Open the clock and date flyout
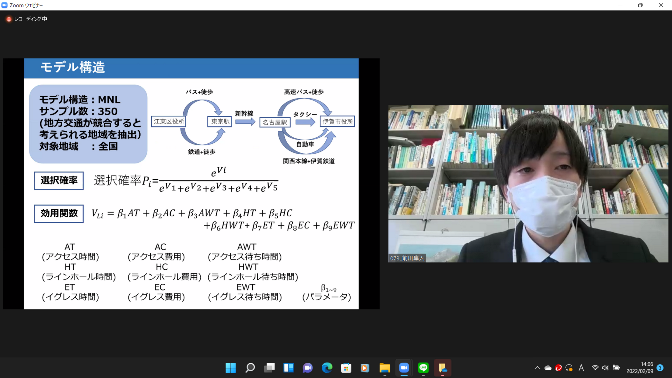672x378 pixels. (x=640, y=368)
